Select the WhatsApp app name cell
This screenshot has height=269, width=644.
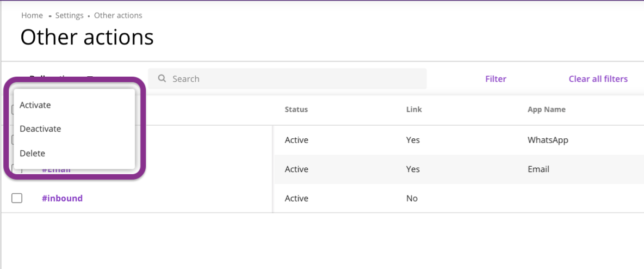point(548,140)
